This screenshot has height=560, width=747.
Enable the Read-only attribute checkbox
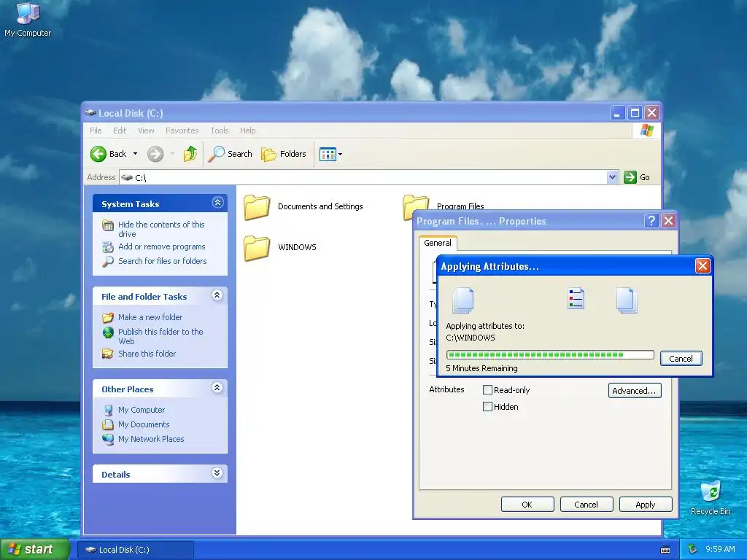tap(487, 389)
